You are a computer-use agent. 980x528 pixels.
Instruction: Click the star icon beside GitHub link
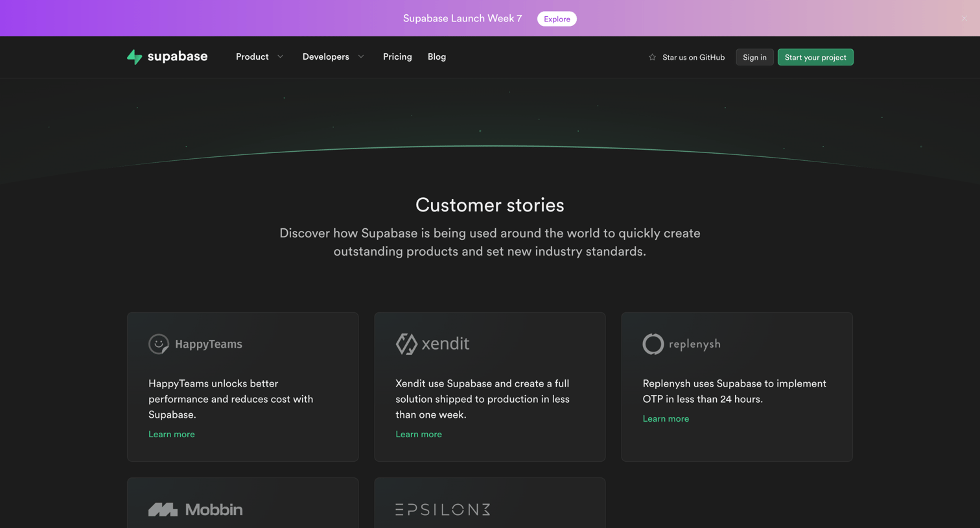pos(652,57)
